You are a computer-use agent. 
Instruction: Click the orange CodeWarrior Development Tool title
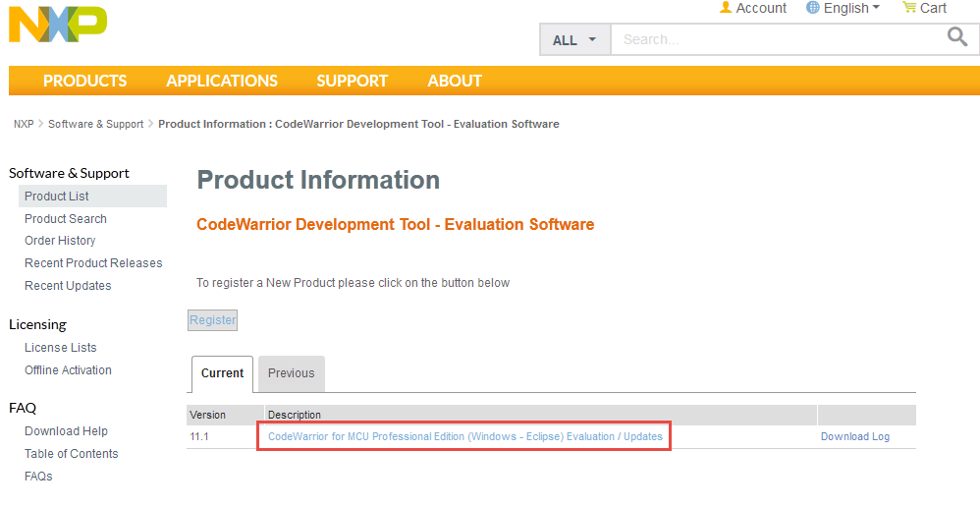pos(395,224)
